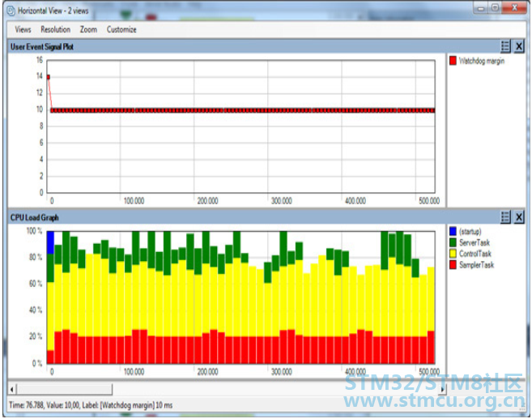Click the yellow ControlTask legend swatch
This screenshot has height=419, width=532.
click(x=453, y=254)
